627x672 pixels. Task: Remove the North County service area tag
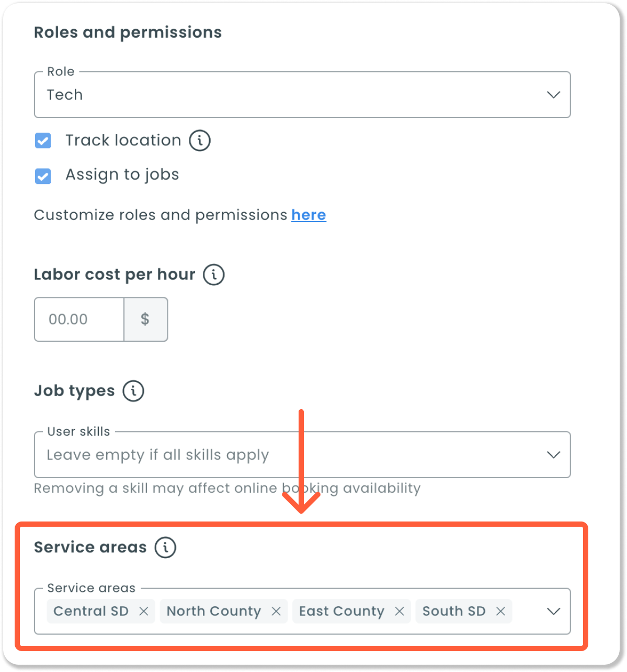pos(276,611)
